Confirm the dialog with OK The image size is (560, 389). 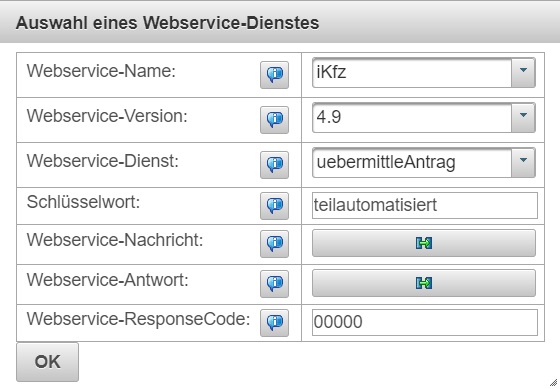pyautogui.click(x=48, y=362)
